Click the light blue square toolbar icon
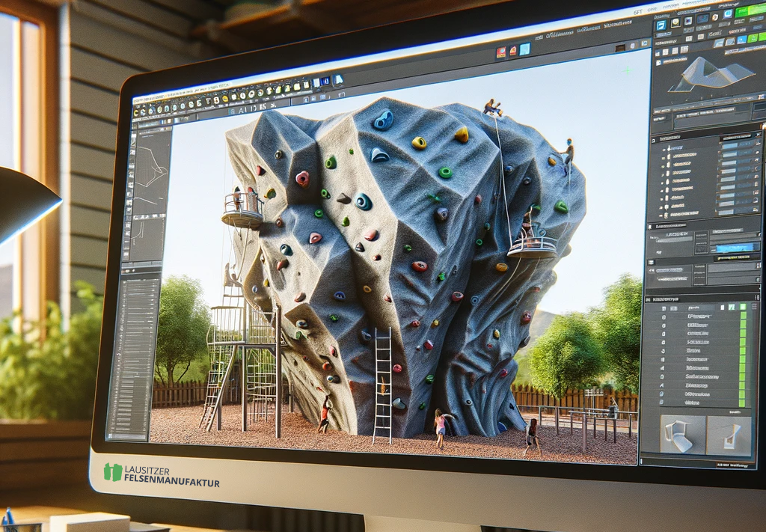The height and width of the screenshot is (532, 766). [x=525, y=49]
